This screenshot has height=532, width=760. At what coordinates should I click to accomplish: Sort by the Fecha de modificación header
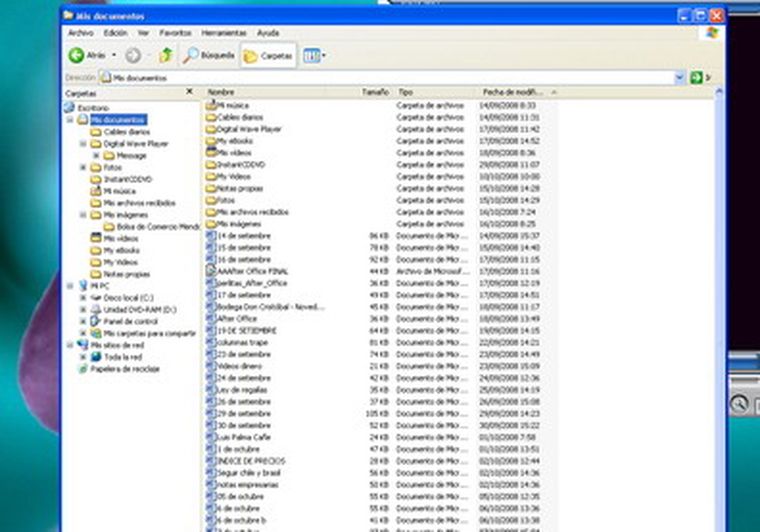(512, 92)
